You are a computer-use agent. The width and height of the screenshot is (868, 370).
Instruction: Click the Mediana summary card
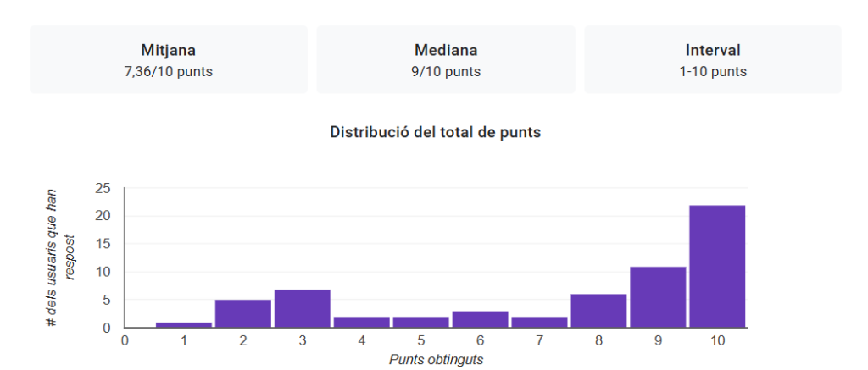(x=445, y=59)
